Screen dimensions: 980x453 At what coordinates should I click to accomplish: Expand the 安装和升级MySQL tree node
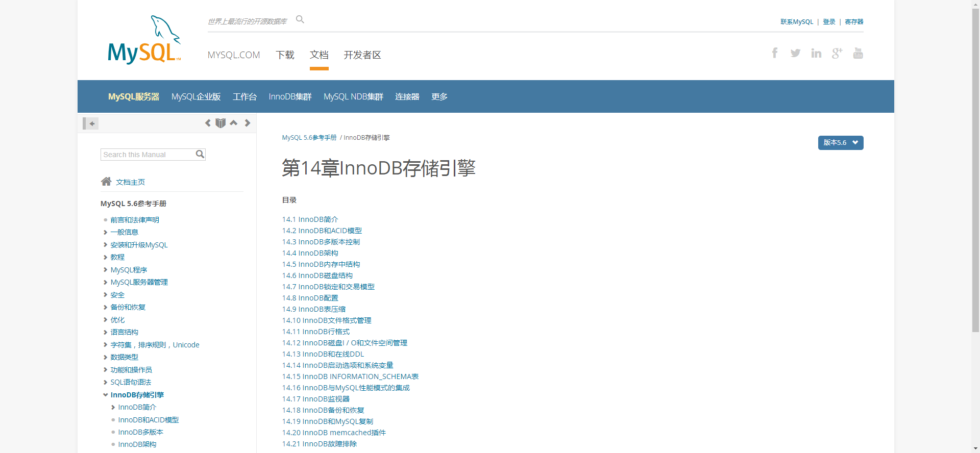(105, 245)
